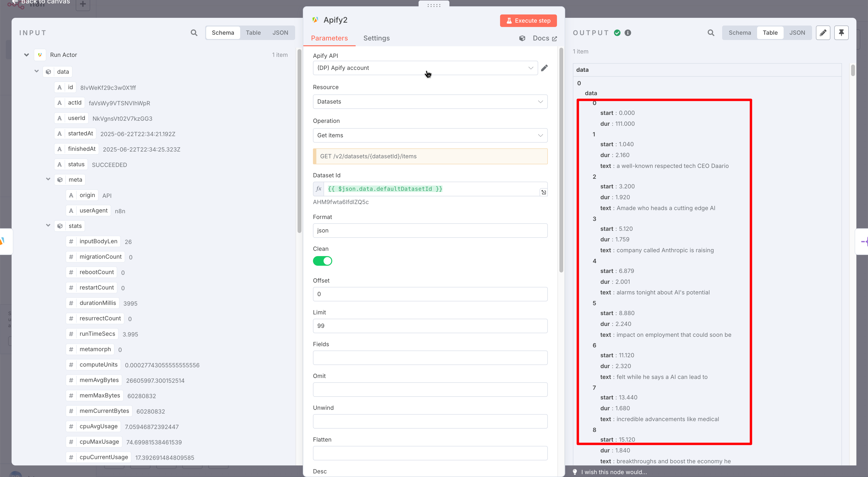Switch to the Settings tab

click(376, 38)
